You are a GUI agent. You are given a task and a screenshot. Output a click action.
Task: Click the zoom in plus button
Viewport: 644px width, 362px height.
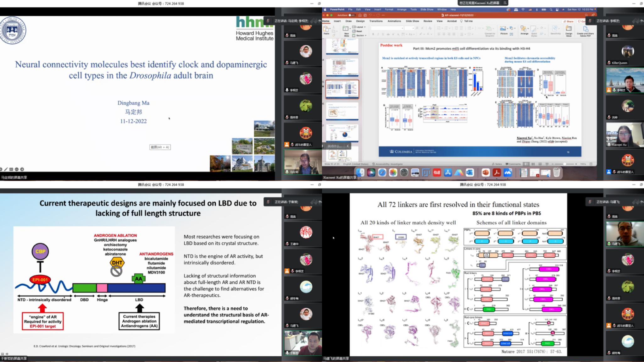click(576, 164)
